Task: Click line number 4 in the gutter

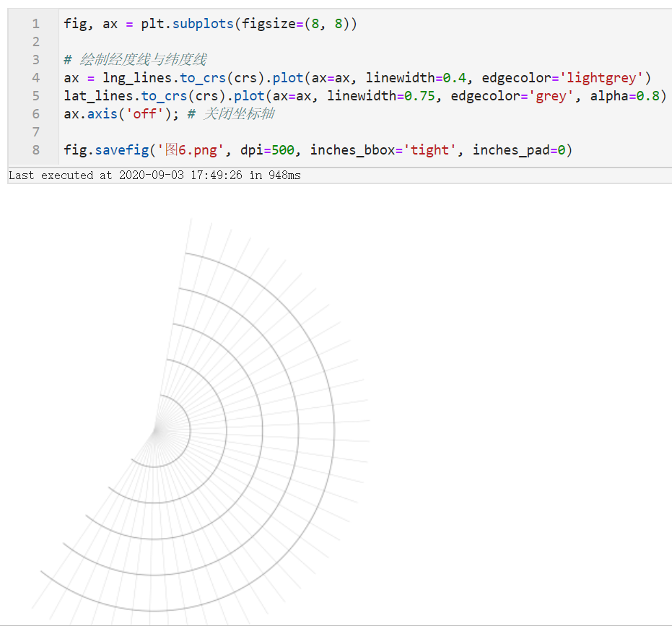Action: (x=36, y=77)
